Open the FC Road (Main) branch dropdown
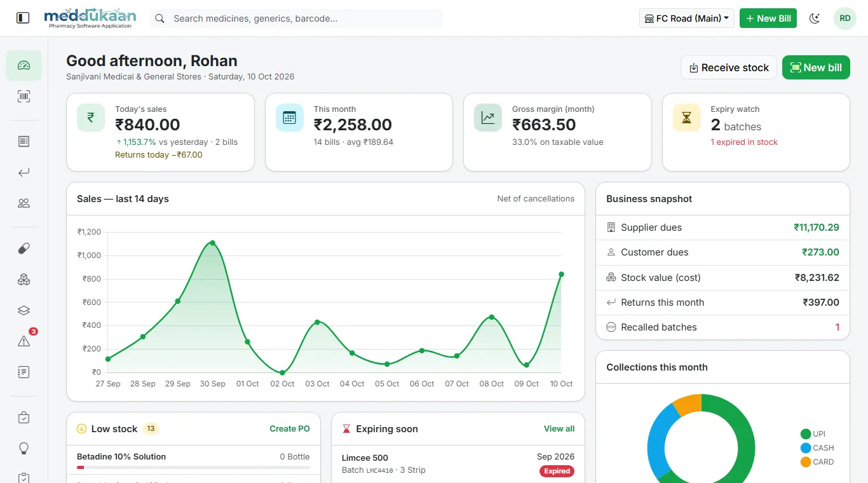Image resolution: width=868 pixels, height=483 pixels. tap(687, 18)
